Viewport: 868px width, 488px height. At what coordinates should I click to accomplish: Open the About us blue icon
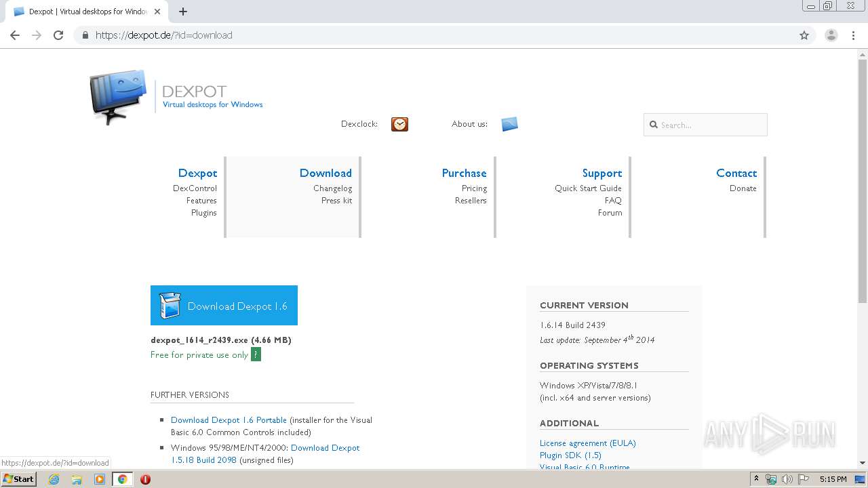pyautogui.click(x=509, y=124)
